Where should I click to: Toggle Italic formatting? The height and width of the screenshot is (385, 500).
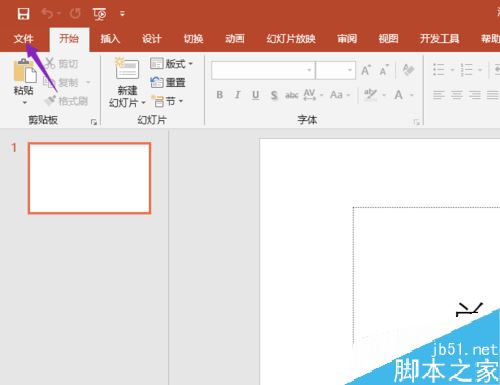237,95
